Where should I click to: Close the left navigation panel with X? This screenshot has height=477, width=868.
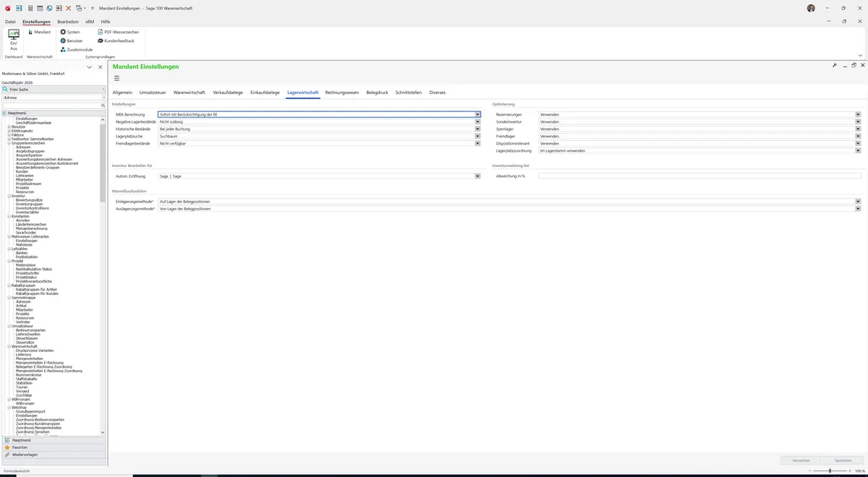coord(101,67)
